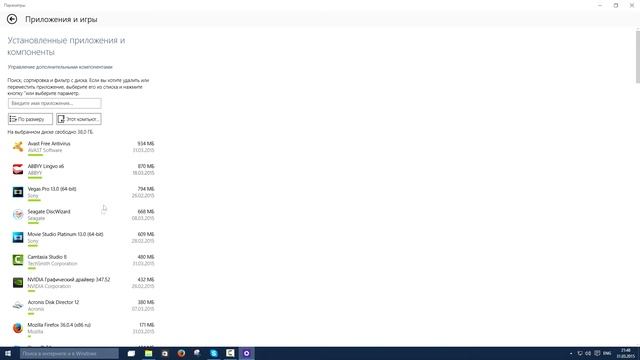Click the 668 МБ size value
Image resolution: width=640 pixels, height=360 pixels.
coord(146,211)
